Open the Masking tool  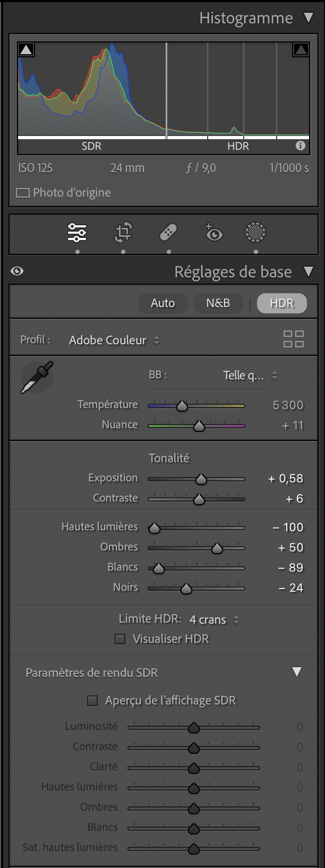tap(255, 232)
